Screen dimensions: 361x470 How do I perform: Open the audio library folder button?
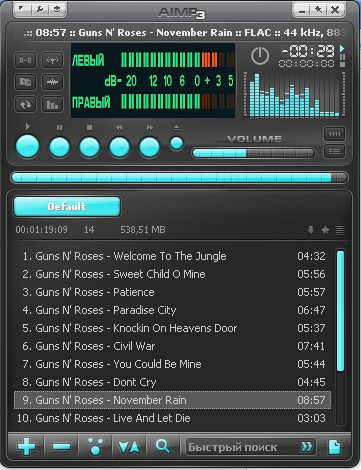26,82
